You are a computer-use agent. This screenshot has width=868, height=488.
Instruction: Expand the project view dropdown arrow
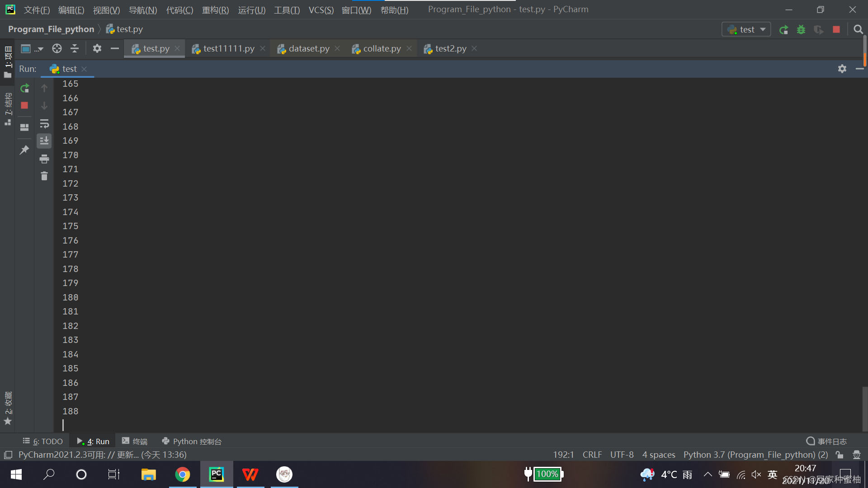click(x=40, y=49)
